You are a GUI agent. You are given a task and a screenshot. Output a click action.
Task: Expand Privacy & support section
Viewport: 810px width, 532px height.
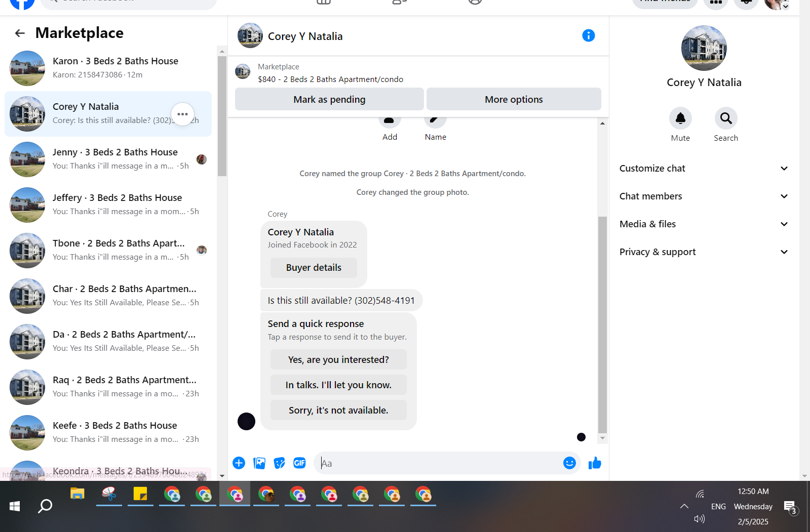704,252
